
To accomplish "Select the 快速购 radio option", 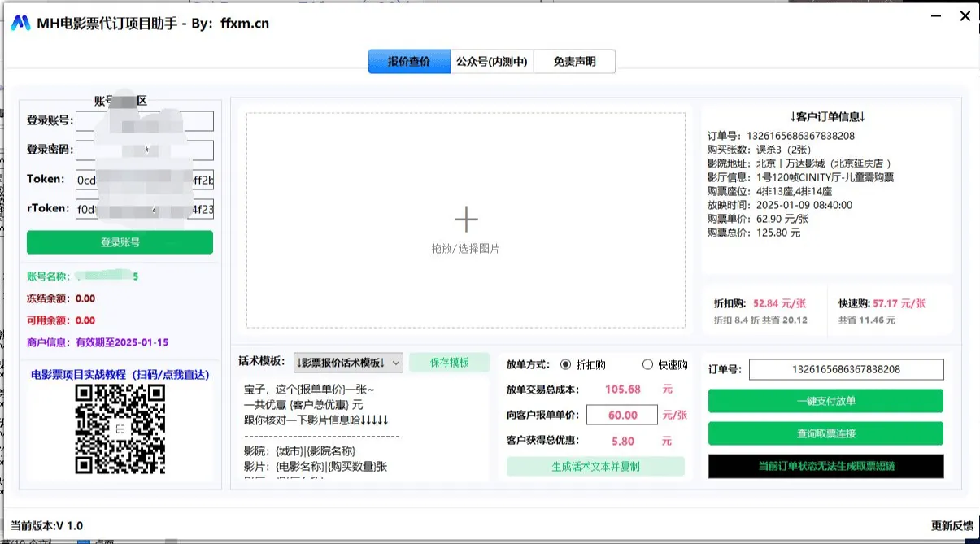I will [x=648, y=364].
